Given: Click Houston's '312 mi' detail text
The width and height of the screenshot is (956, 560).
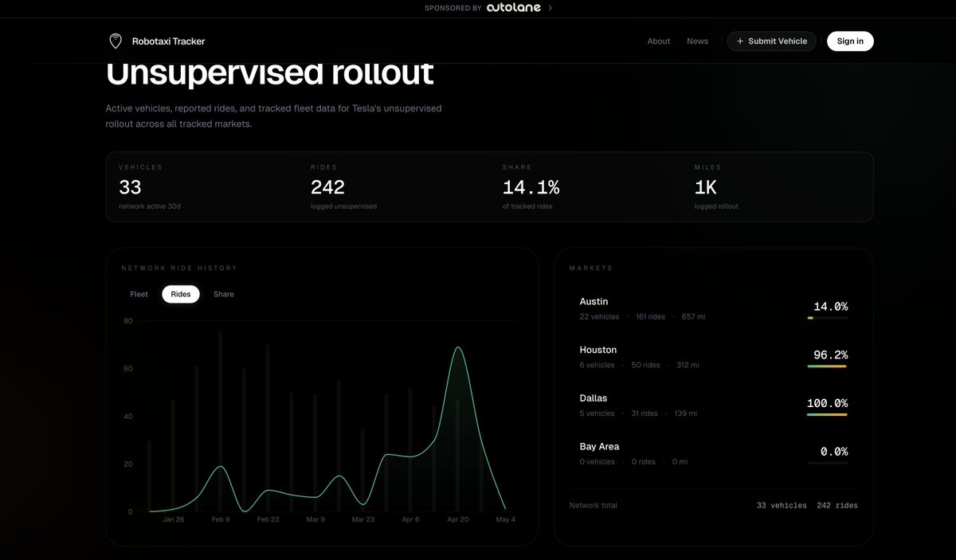Looking at the screenshot, I should (688, 365).
